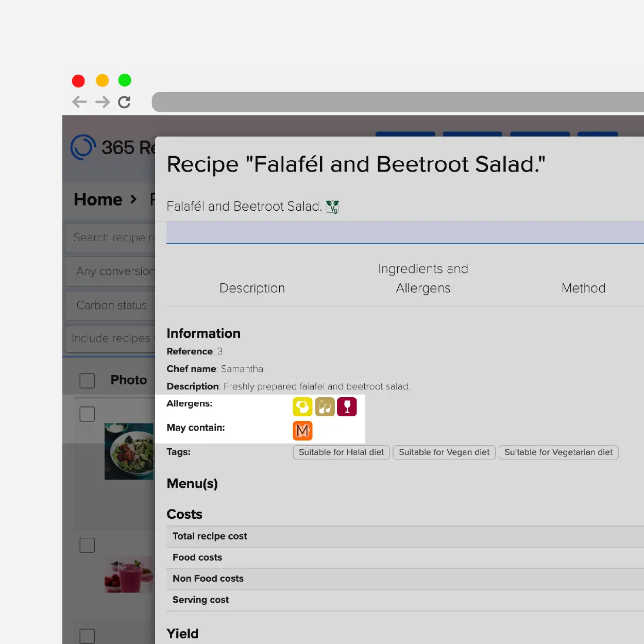
Task: Click the orange M may-contain icon
Action: tap(302, 431)
